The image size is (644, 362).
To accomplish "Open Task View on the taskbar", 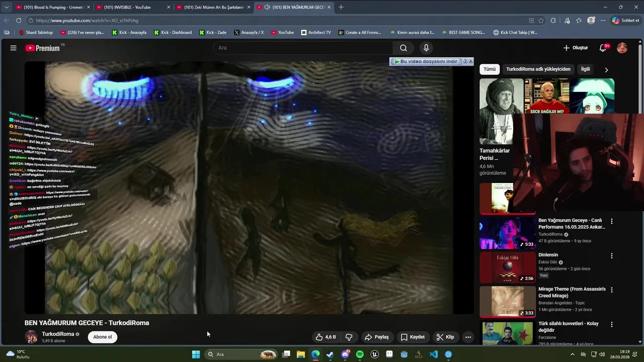I will (286, 354).
